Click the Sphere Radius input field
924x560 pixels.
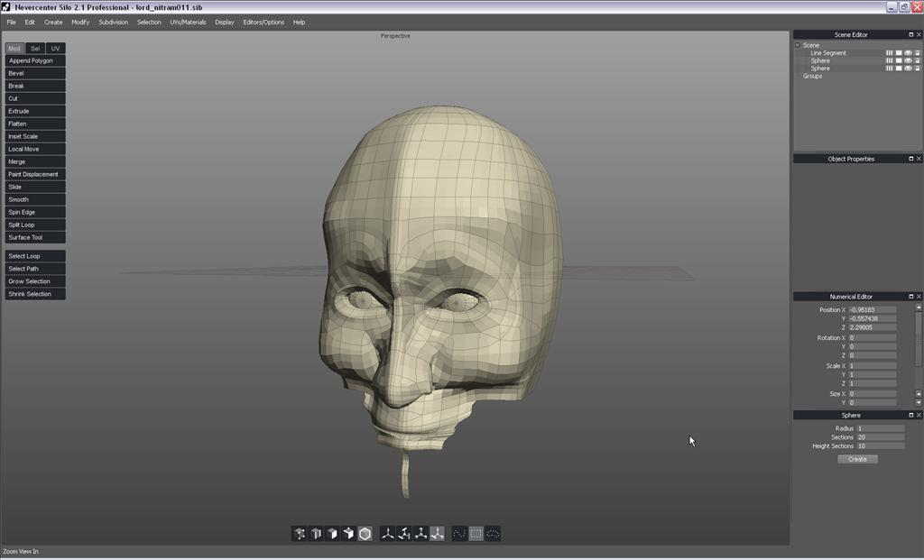pos(880,428)
